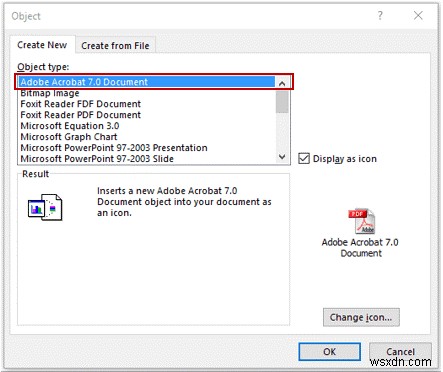Click the object type list scrollbar thumb

pyautogui.click(x=282, y=102)
